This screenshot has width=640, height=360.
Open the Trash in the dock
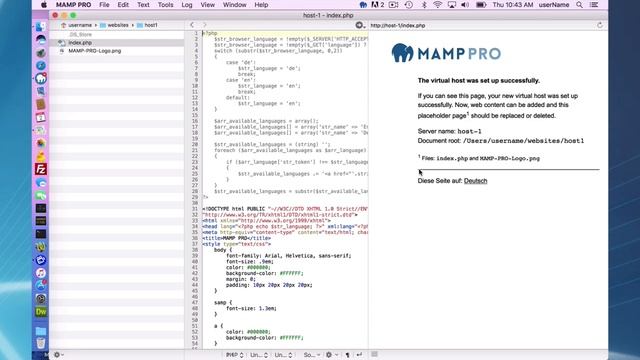click(40, 343)
